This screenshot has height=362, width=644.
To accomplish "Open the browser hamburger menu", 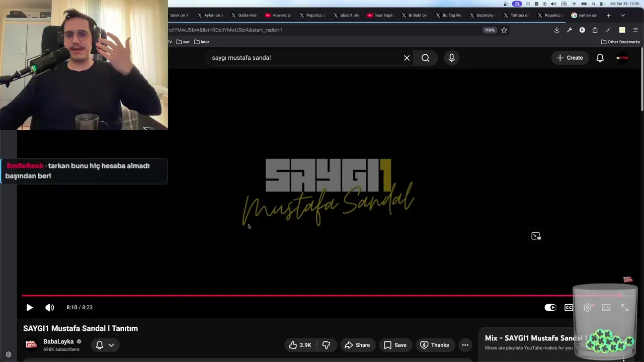I will pyautogui.click(x=635, y=30).
